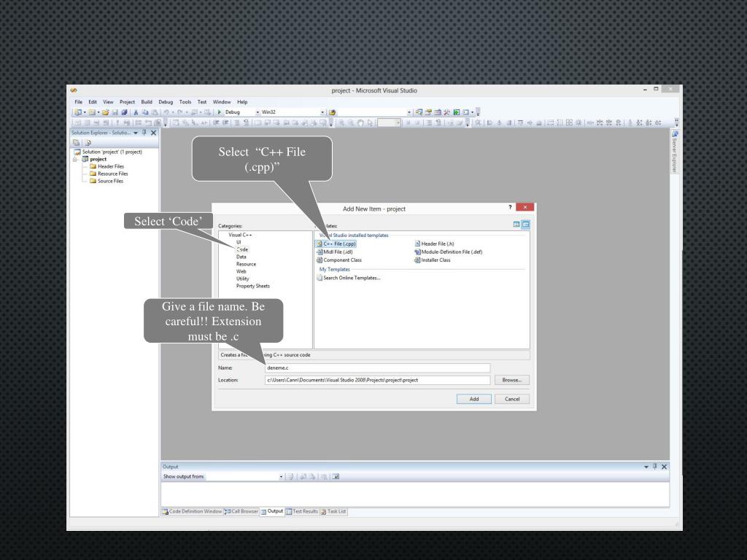Click the Show All Files icon in Solution Explorer
Screen dimensions: 747x560
pyautogui.click(x=88, y=142)
